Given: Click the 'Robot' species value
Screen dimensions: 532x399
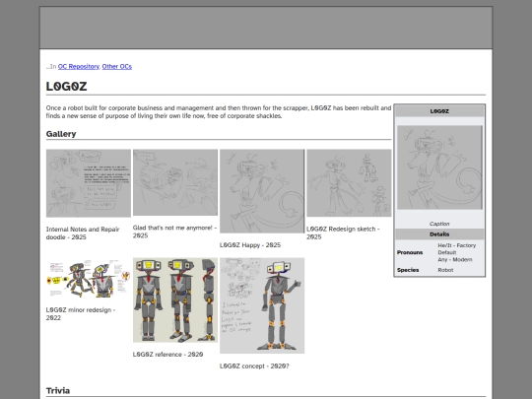Looking at the screenshot, I should click(445, 270).
